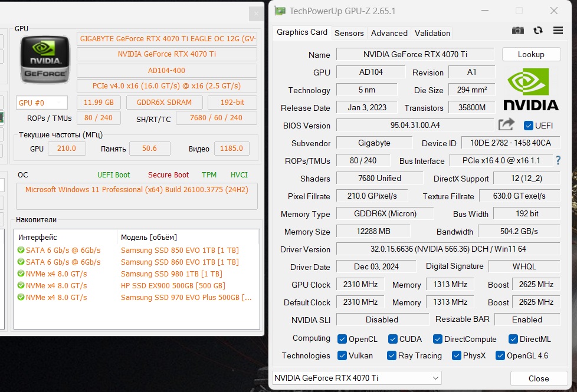Image resolution: width=577 pixels, height=392 pixels.
Task: Click the PCIe v4.0 x16 link info
Action: pyautogui.click(x=167, y=85)
